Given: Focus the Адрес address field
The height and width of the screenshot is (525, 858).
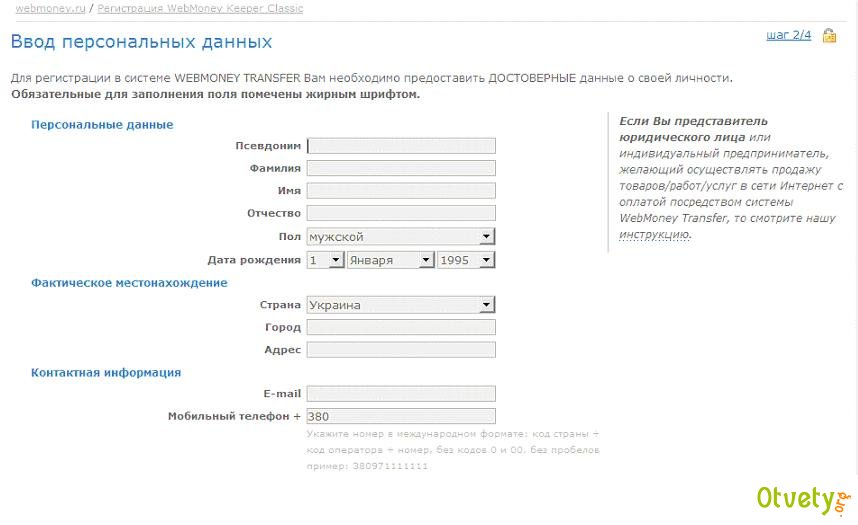Looking at the screenshot, I should 401,350.
